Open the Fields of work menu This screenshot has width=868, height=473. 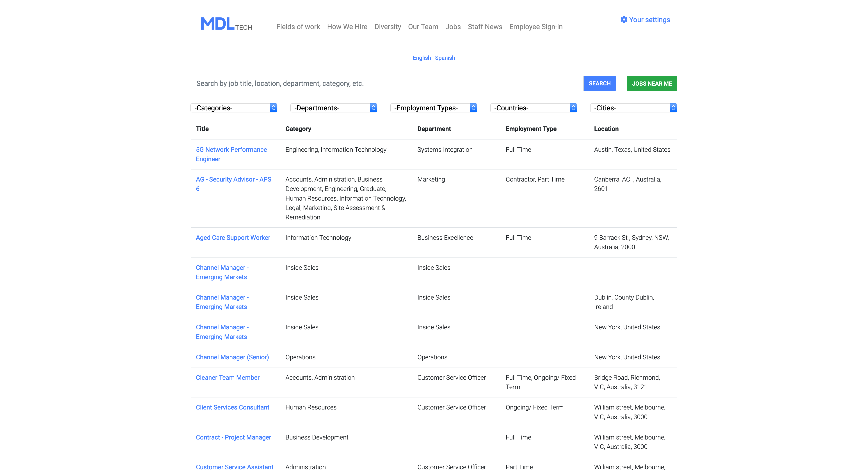tap(298, 26)
